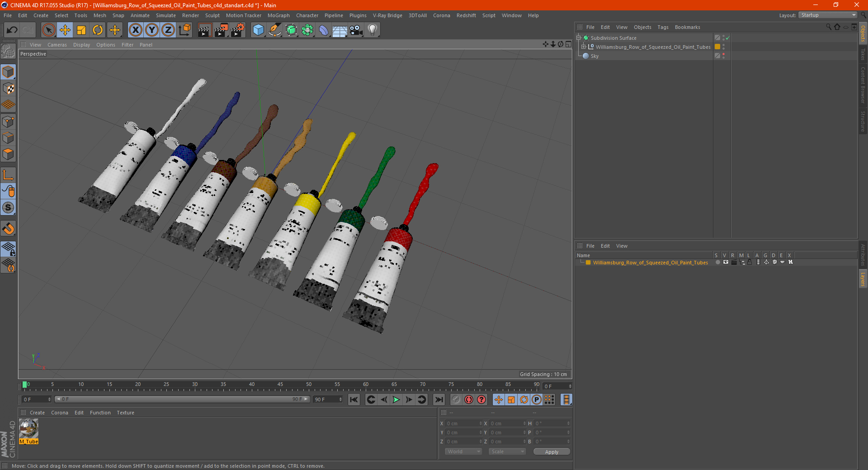The height and width of the screenshot is (470, 868).
Task: Open the material Texture menu
Action: (x=125, y=413)
